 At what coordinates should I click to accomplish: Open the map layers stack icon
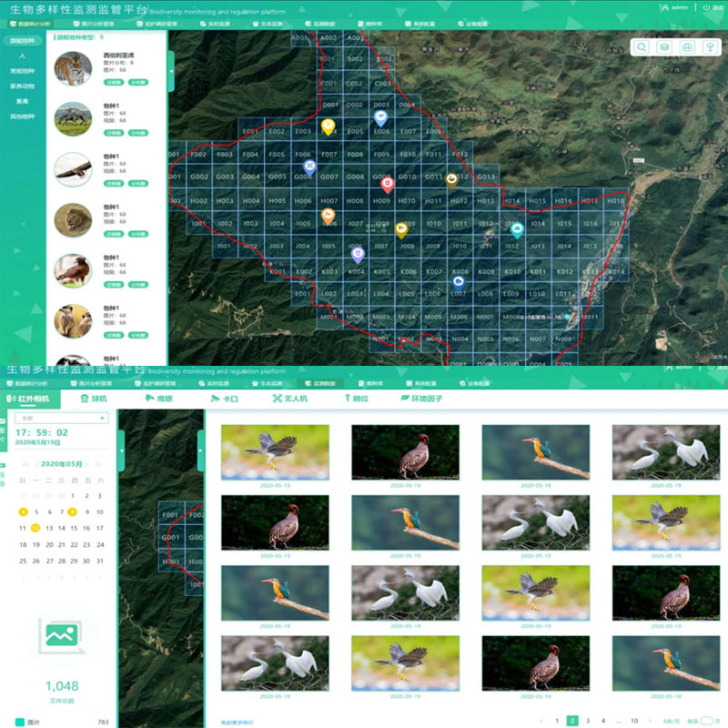pos(665,47)
